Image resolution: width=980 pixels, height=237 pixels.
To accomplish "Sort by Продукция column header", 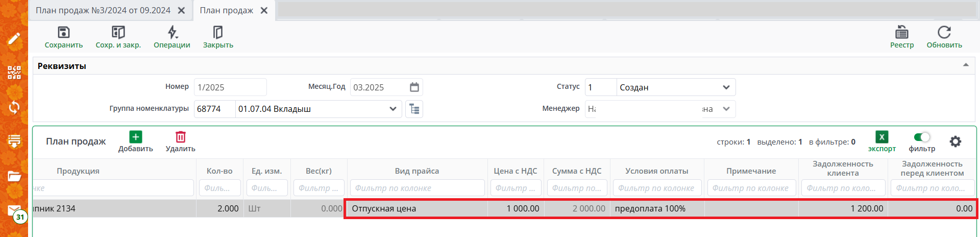I will click(x=78, y=171).
